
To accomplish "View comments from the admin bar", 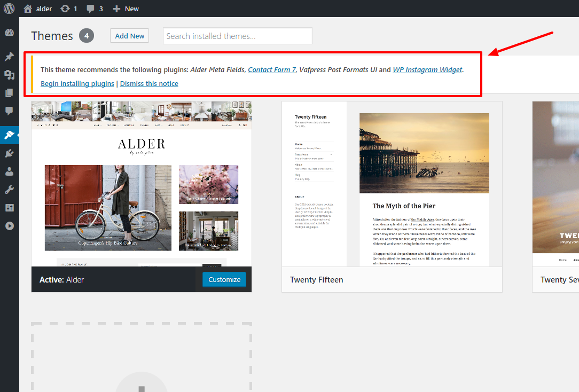I will [95, 9].
